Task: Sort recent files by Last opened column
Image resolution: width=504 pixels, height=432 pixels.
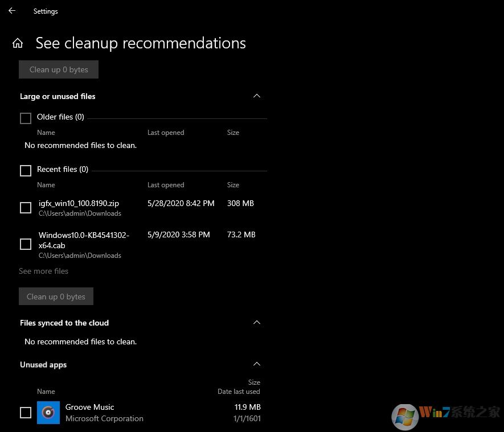Action: click(166, 185)
